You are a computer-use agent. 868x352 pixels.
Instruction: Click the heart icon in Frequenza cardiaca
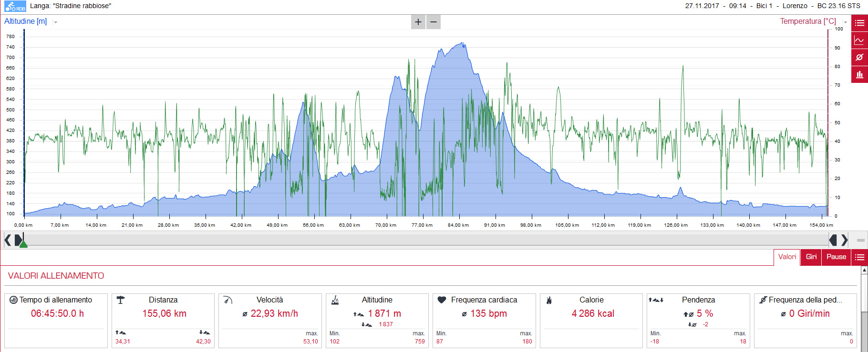(x=442, y=300)
